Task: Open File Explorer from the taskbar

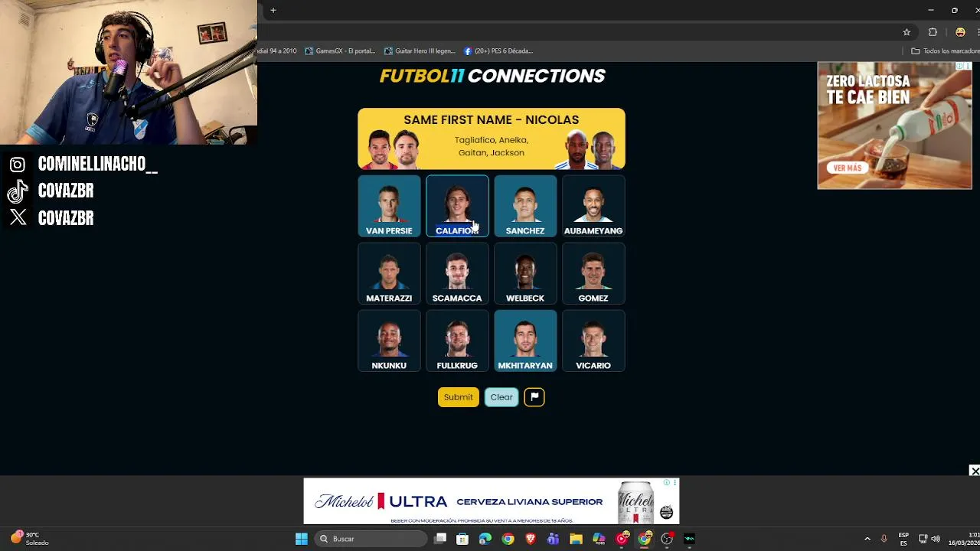Action: (x=576, y=539)
